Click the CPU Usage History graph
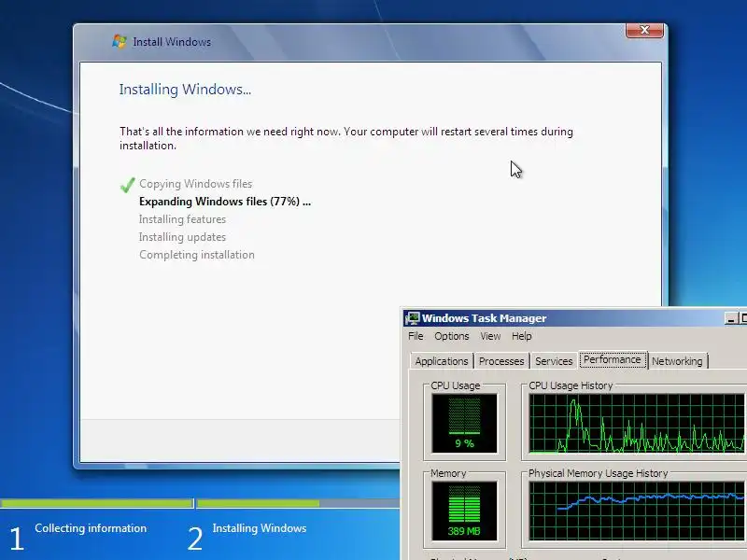Viewport: 747px width, 560px height. click(637, 423)
